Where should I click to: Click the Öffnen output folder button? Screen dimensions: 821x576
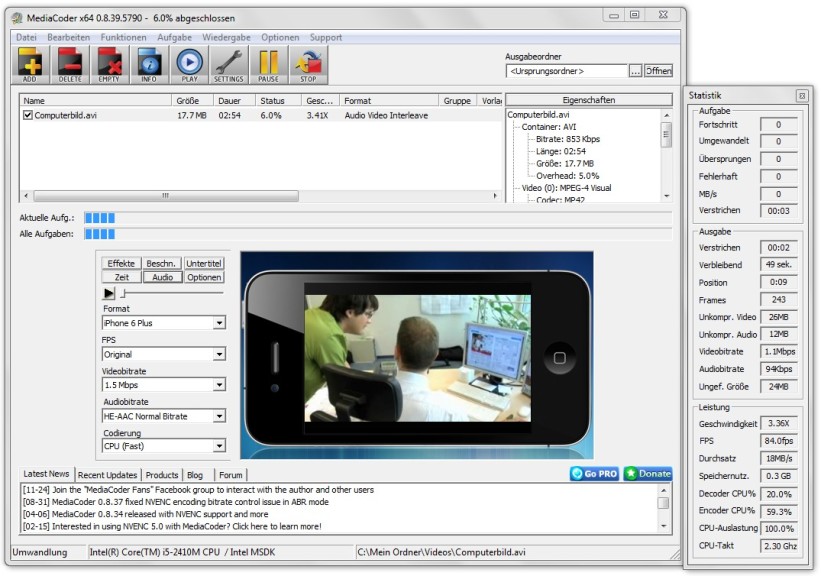click(658, 71)
